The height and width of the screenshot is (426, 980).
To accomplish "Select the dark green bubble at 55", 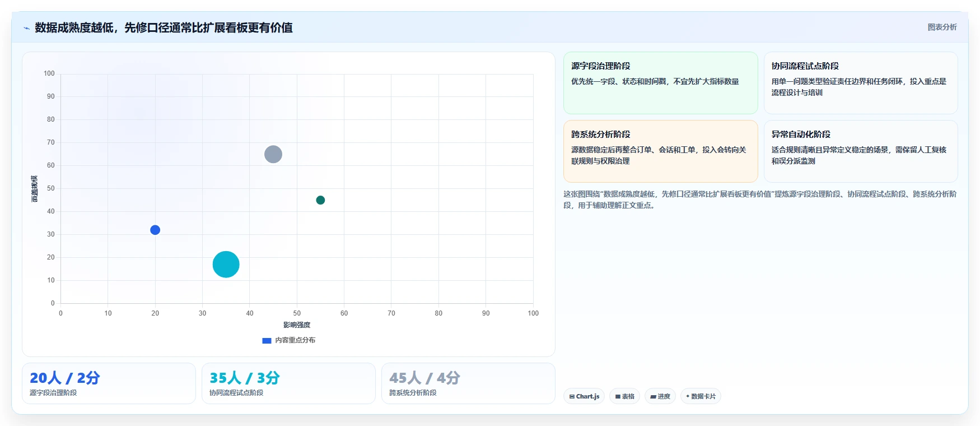I will click(x=320, y=200).
